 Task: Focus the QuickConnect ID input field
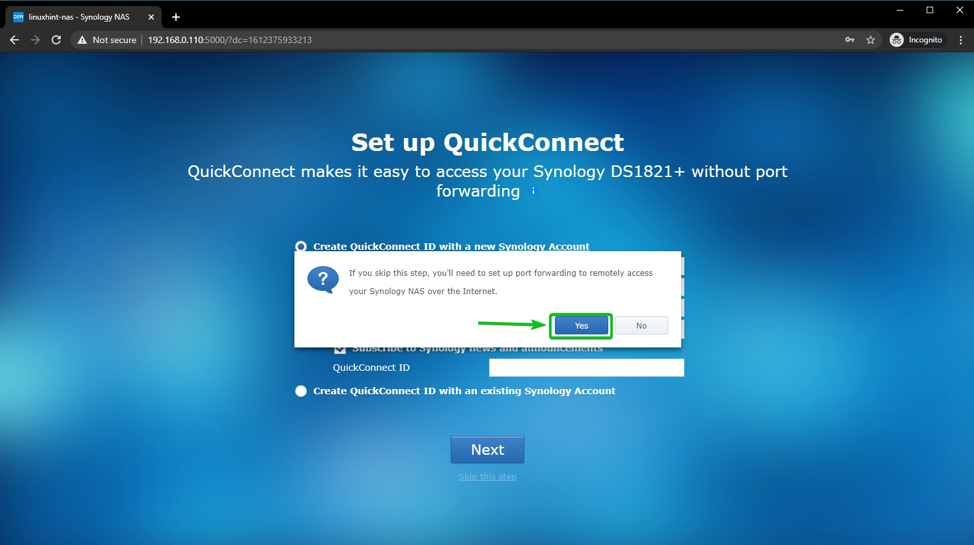point(586,367)
